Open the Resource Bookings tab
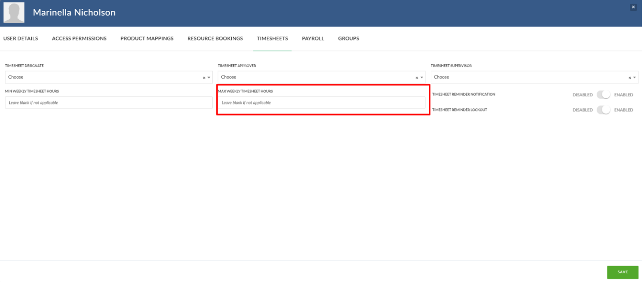The width and height of the screenshot is (644, 283). 215,39
